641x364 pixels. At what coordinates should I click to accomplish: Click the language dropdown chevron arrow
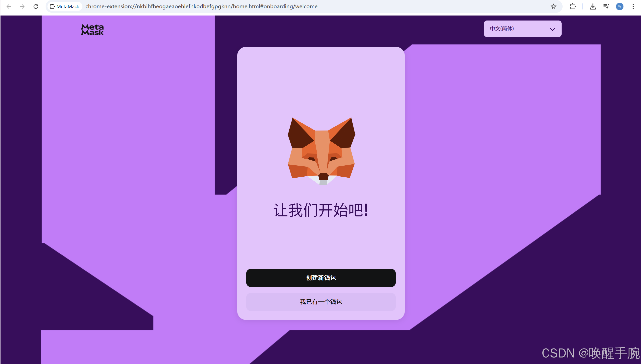(x=553, y=29)
